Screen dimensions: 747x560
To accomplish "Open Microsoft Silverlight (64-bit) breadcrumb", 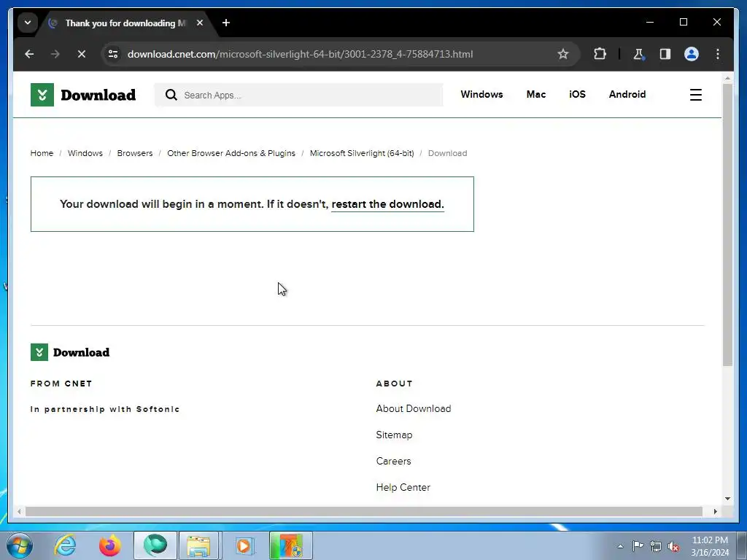I will 362,153.
